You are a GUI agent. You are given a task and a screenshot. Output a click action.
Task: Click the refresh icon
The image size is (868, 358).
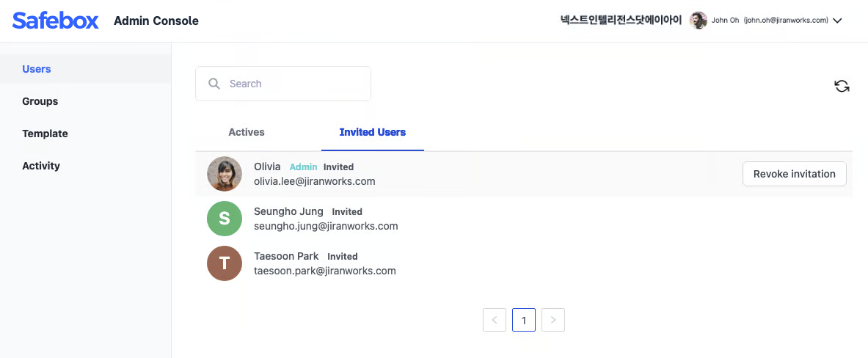(842, 86)
